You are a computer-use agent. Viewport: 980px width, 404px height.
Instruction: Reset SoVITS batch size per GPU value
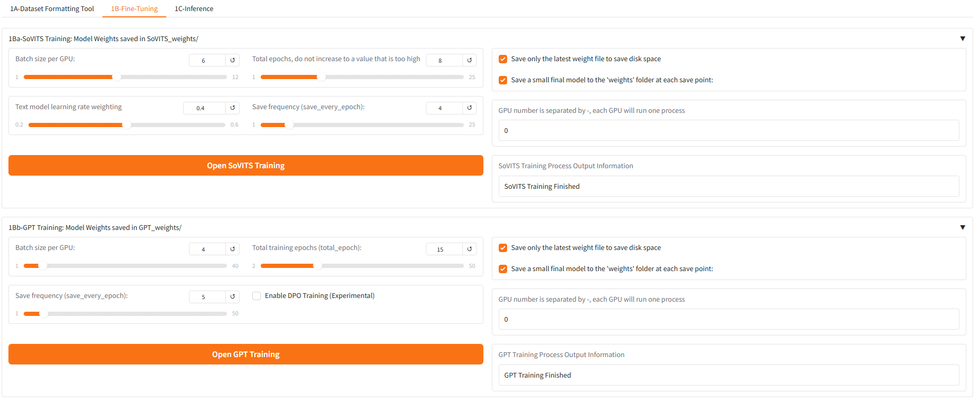coord(233,60)
